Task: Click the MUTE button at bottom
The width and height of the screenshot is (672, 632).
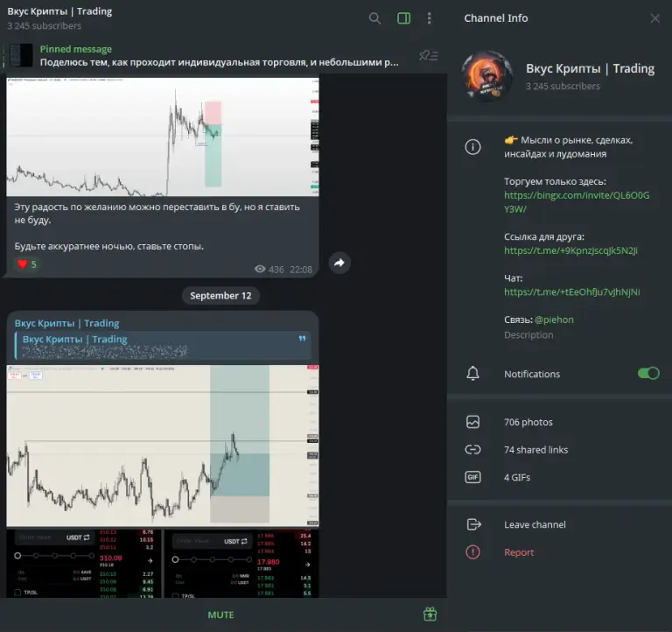Action: (x=220, y=614)
